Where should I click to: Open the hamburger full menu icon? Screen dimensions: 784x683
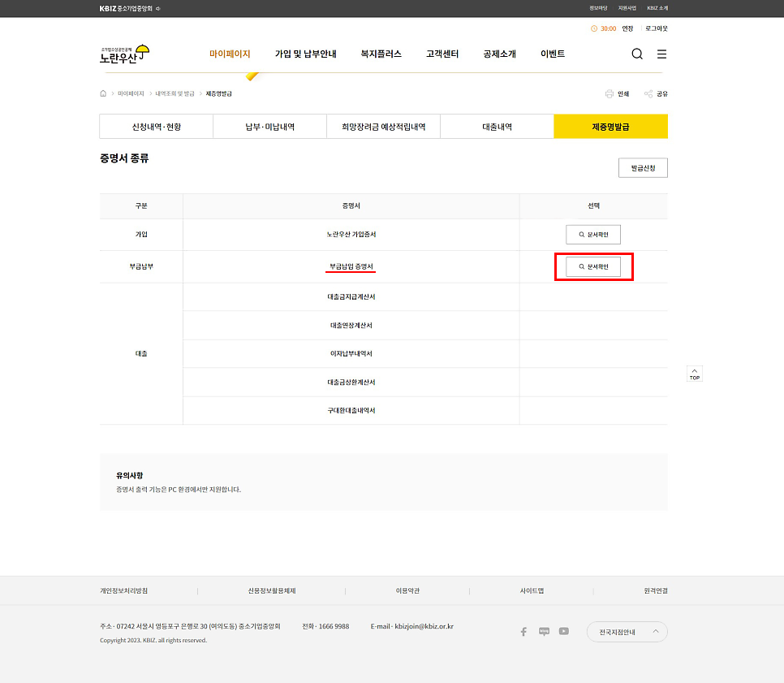[x=661, y=54]
